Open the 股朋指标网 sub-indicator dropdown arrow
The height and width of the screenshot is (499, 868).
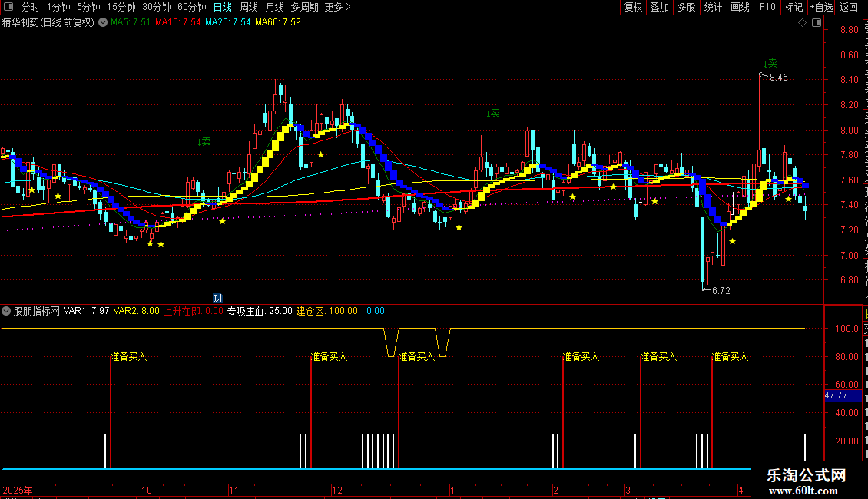[6, 311]
